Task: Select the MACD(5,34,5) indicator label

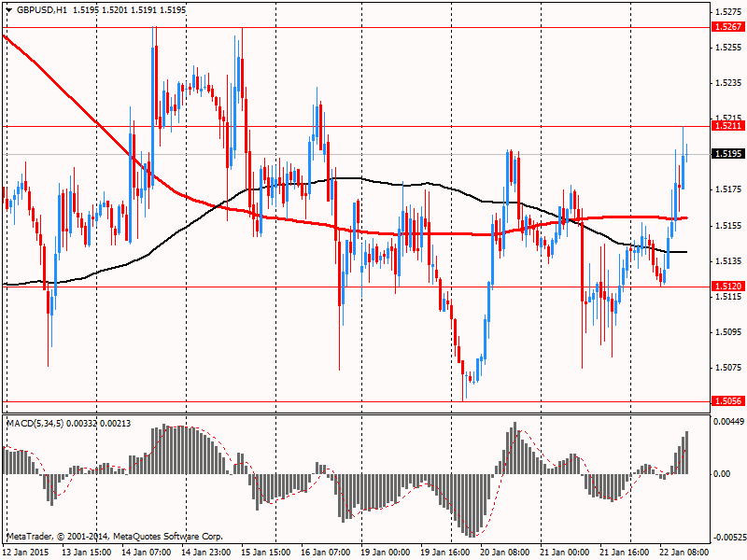Action: tap(35, 424)
